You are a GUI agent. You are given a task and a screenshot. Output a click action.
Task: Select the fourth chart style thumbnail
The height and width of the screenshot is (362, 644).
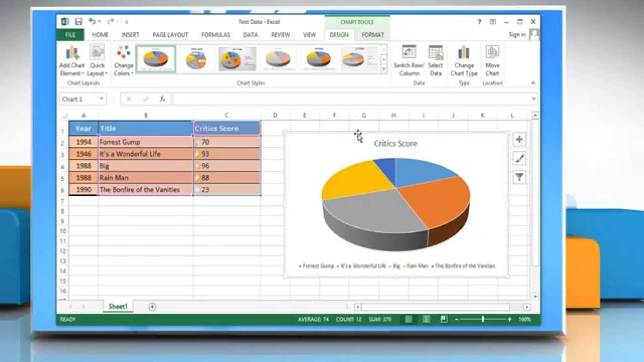pyautogui.click(x=278, y=59)
